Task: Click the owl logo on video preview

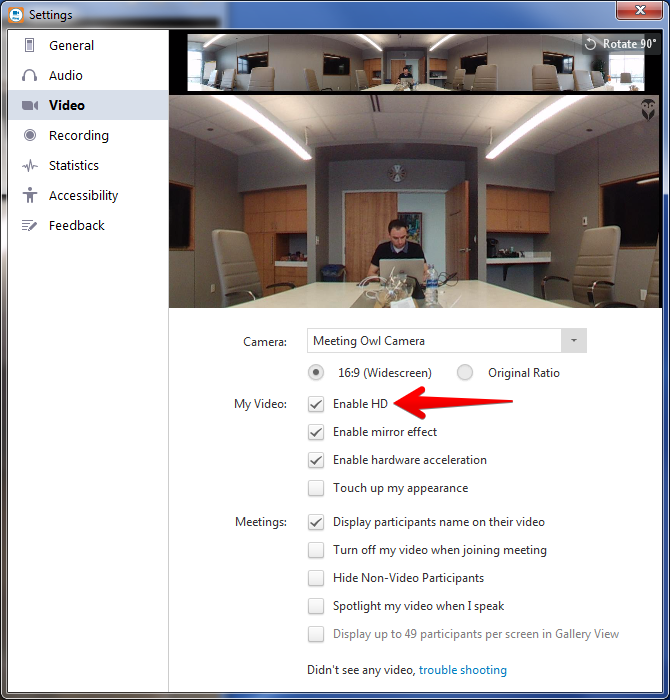Action: point(648,109)
